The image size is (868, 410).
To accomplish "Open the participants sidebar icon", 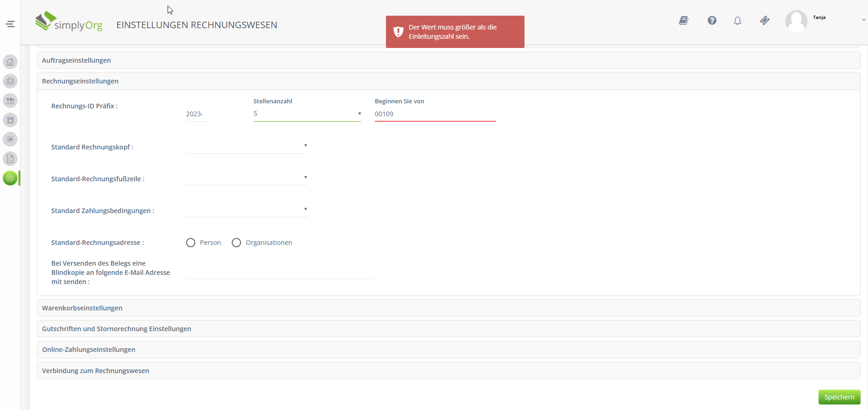I will pyautogui.click(x=10, y=81).
